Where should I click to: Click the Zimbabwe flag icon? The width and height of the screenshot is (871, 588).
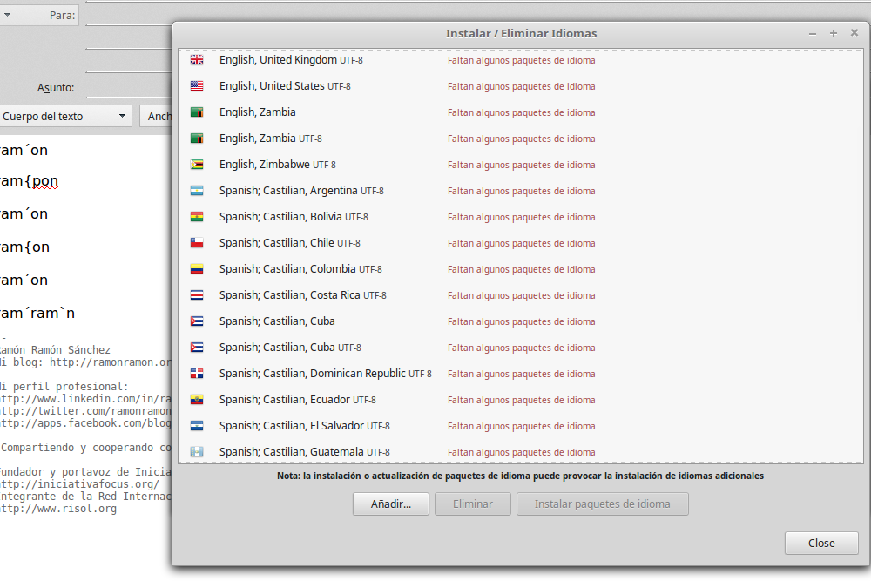pyautogui.click(x=197, y=165)
